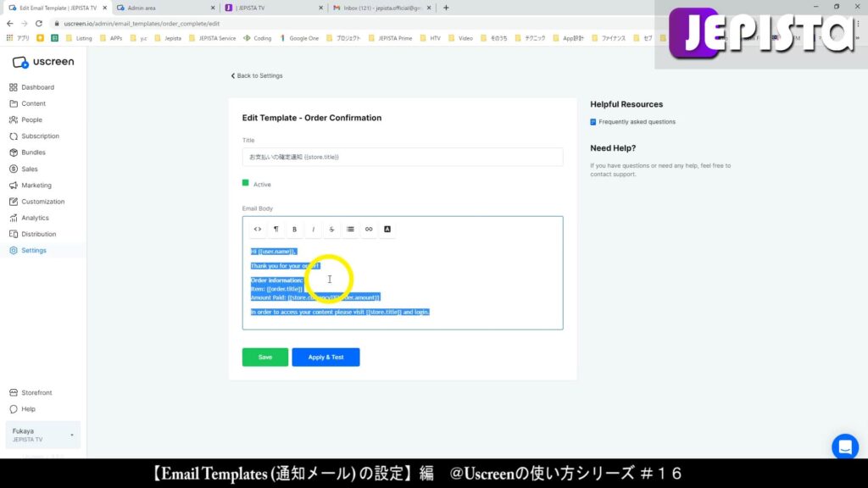Open the Video bookmarks folder
The image size is (868, 488).
[460, 38]
